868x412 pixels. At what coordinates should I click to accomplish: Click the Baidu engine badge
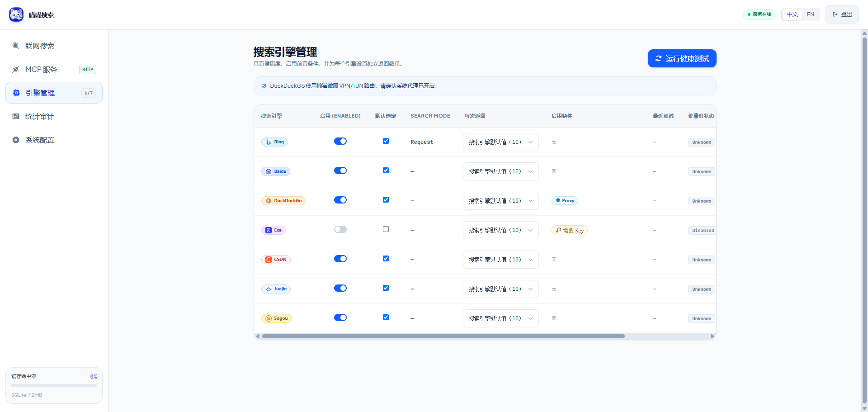[x=276, y=171]
